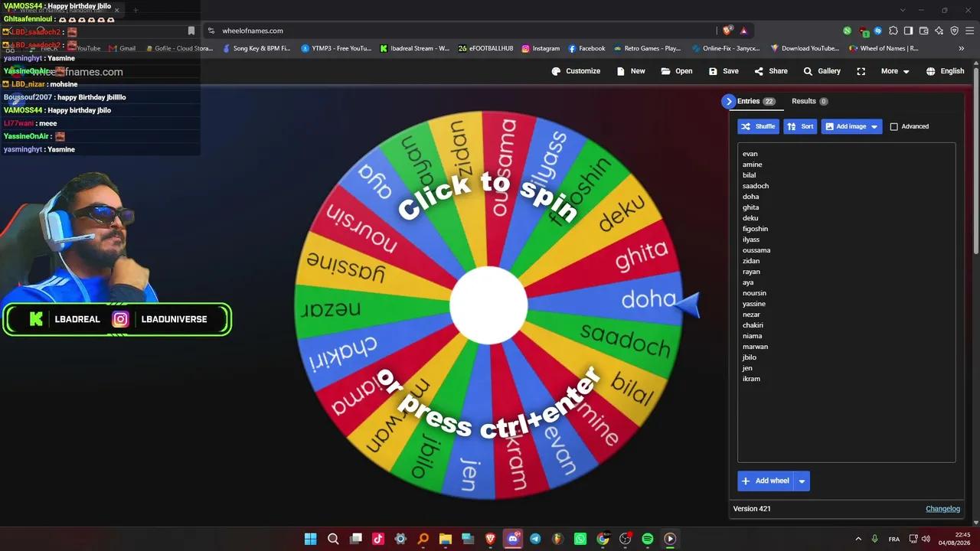This screenshot has height=551, width=980.
Task: Open the eFOOTBALLHUB bookmark
Action: [x=485, y=48]
